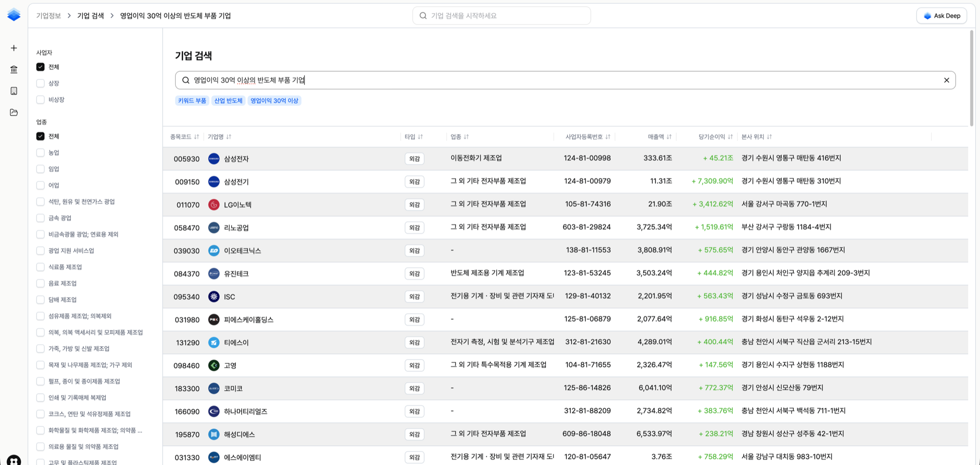980x465 pixels.
Task: Click net income + 575.65억
Action: [x=715, y=250]
